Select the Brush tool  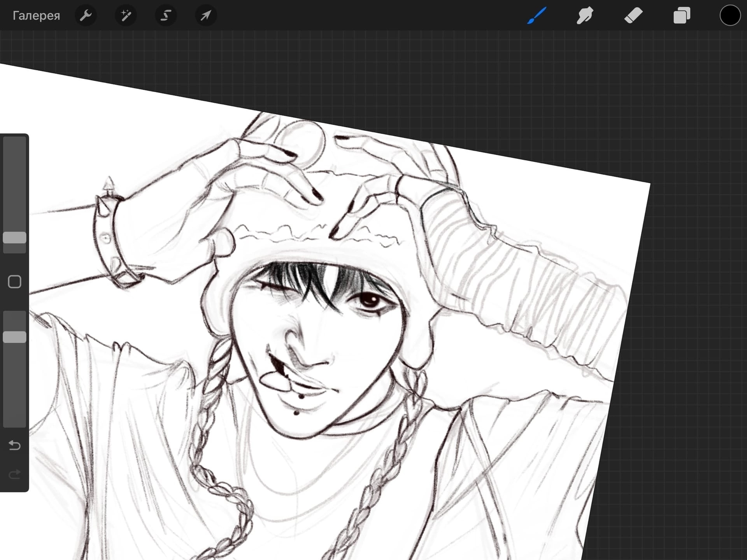pyautogui.click(x=537, y=16)
